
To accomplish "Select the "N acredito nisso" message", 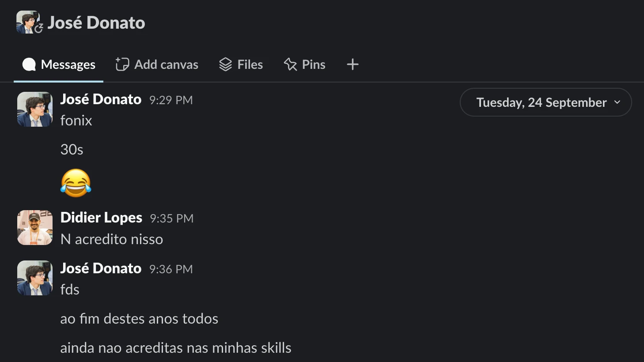I will point(112,239).
